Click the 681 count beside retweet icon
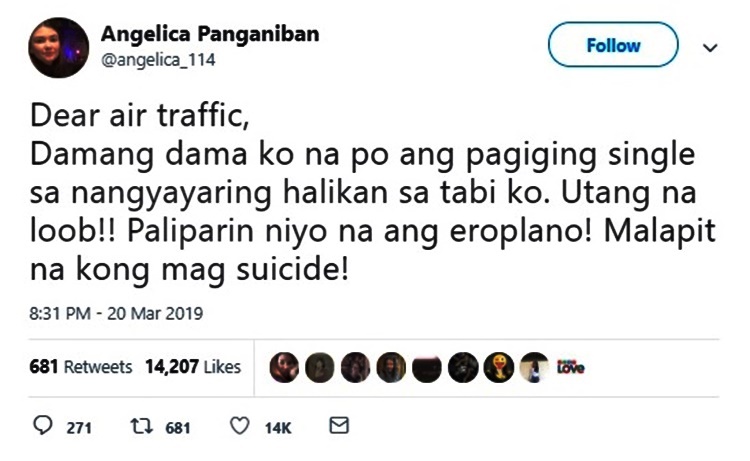The image size is (750, 461). point(178,428)
